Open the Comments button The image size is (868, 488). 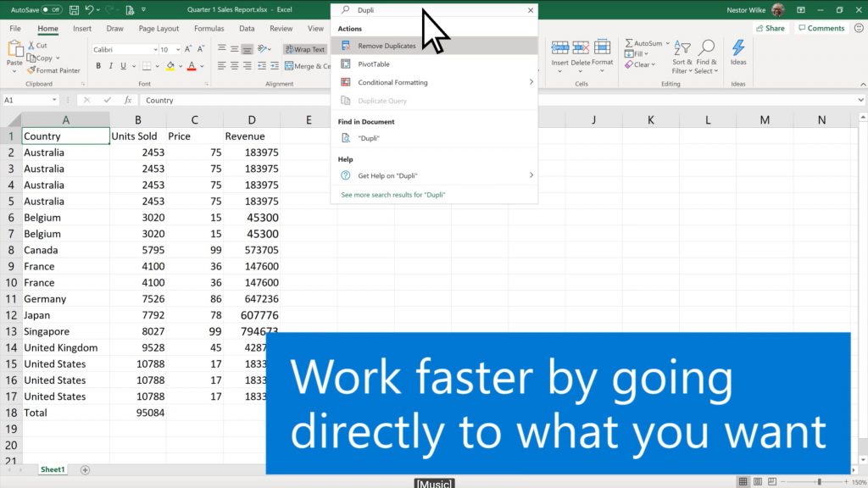[x=821, y=28]
